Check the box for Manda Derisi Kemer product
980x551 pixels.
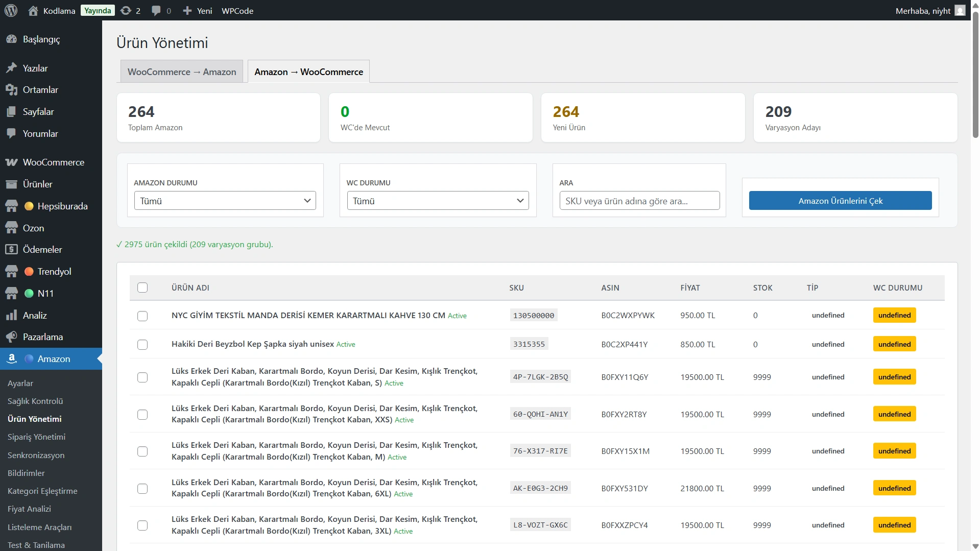[142, 316]
